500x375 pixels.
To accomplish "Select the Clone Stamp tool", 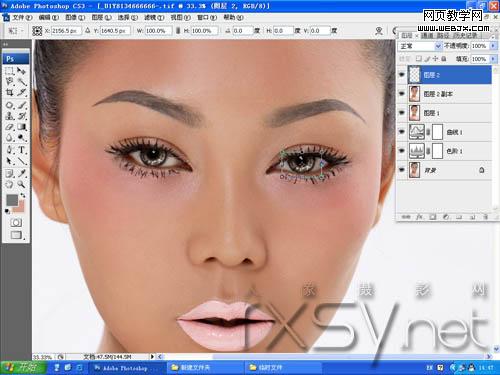I will 9,116.
